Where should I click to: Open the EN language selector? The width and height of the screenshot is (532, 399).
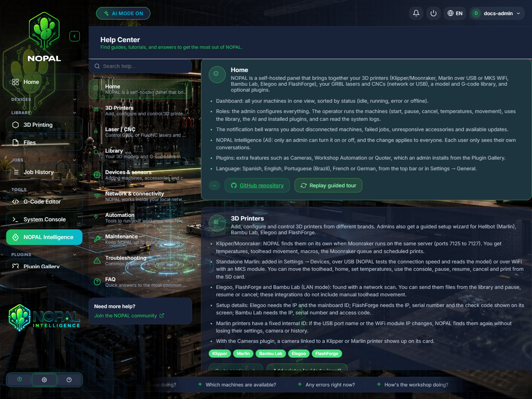point(455,13)
